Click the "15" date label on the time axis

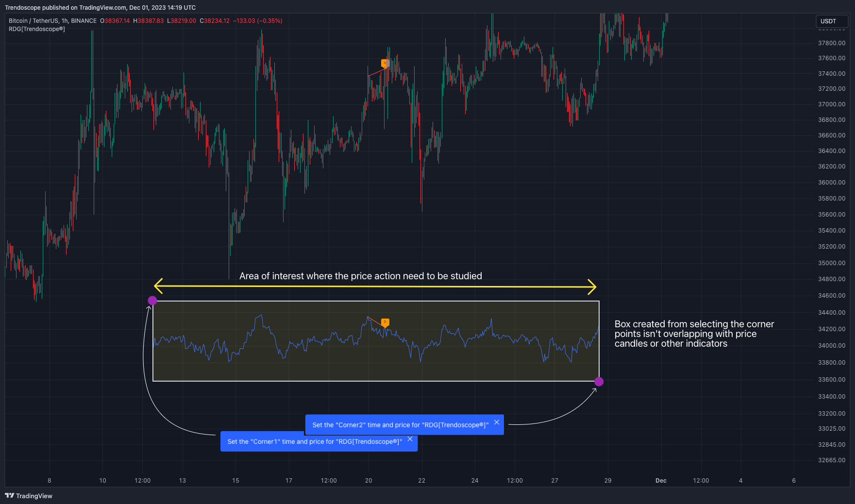tap(235, 481)
